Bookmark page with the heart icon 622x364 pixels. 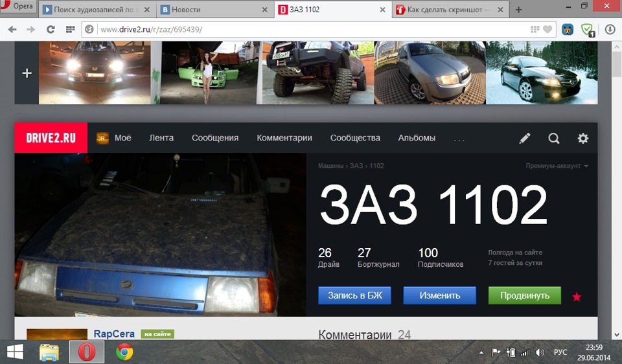[x=547, y=29]
